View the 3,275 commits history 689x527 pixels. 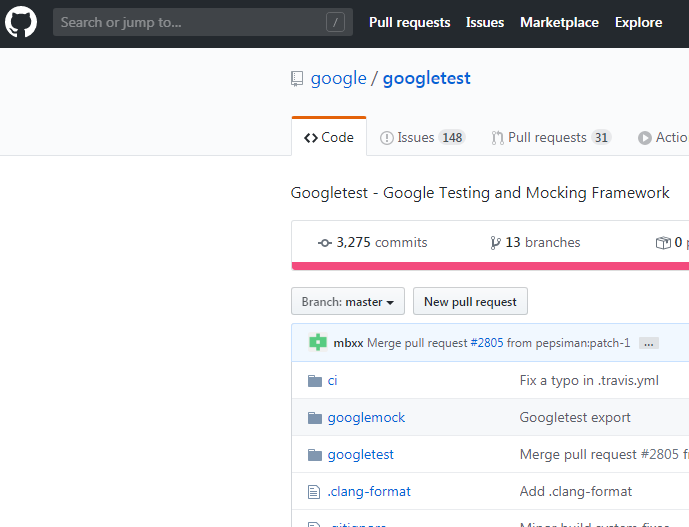(373, 242)
